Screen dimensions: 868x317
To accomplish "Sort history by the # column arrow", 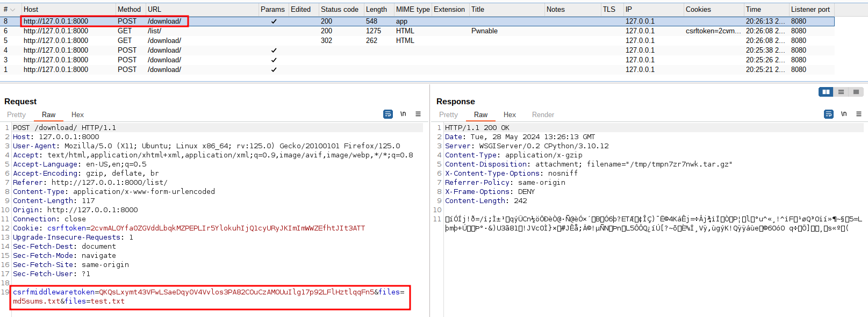I will pos(12,10).
